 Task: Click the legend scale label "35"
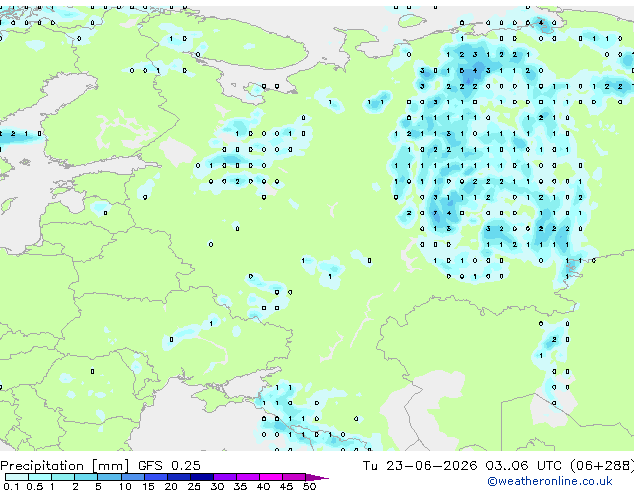tap(240, 486)
